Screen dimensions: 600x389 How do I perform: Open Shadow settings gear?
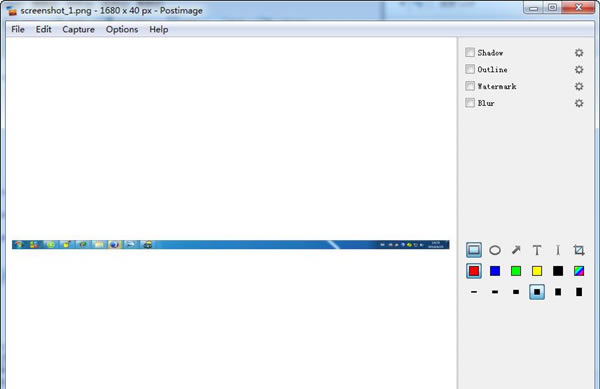pos(579,53)
